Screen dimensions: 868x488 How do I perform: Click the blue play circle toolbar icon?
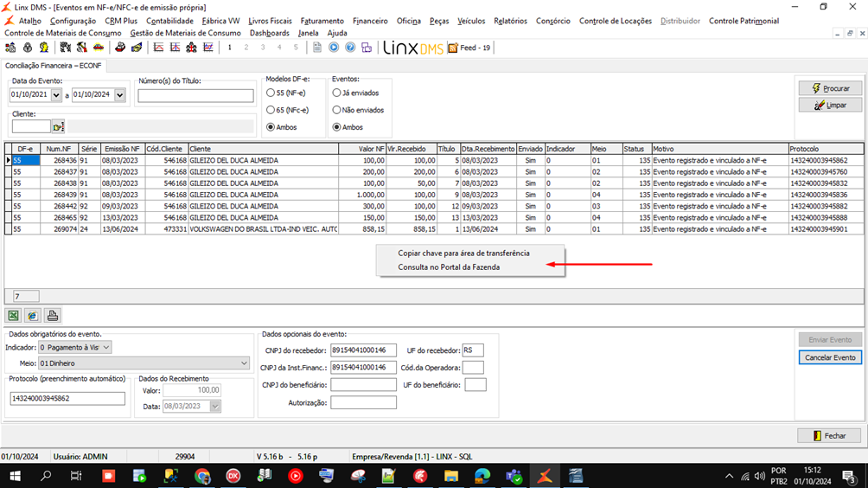334,48
